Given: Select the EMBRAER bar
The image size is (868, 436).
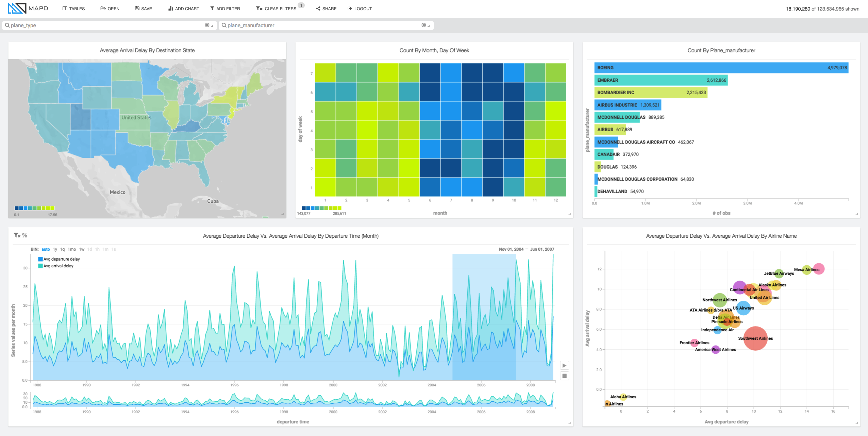Looking at the screenshot, I should pos(661,80).
